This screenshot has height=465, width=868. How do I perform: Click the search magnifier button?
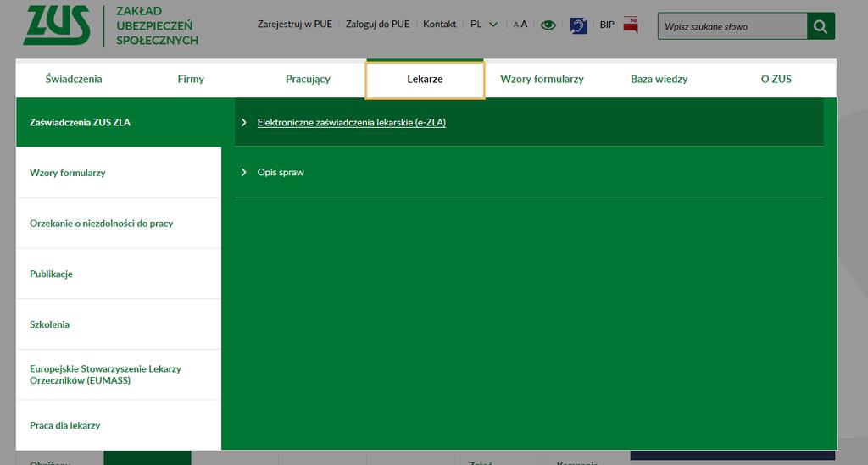[x=821, y=26]
